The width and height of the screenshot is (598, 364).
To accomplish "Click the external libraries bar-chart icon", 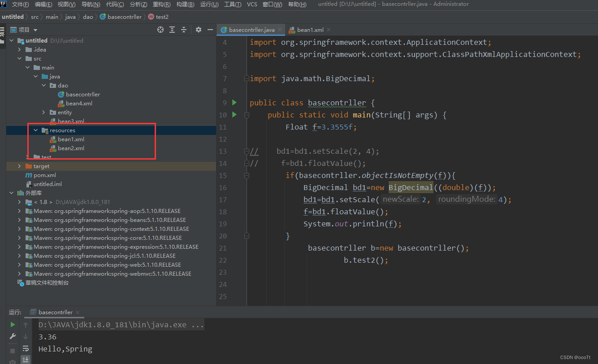I will click(x=21, y=193).
